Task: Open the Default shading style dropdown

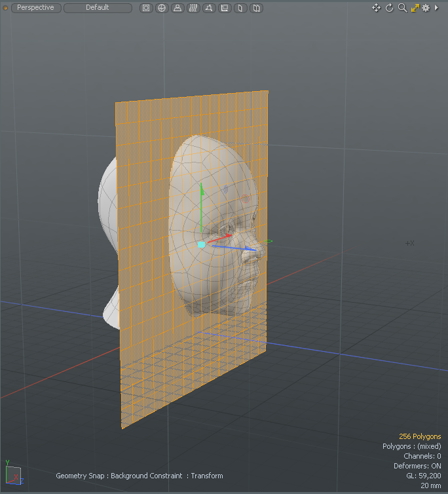Action: click(x=98, y=8)
